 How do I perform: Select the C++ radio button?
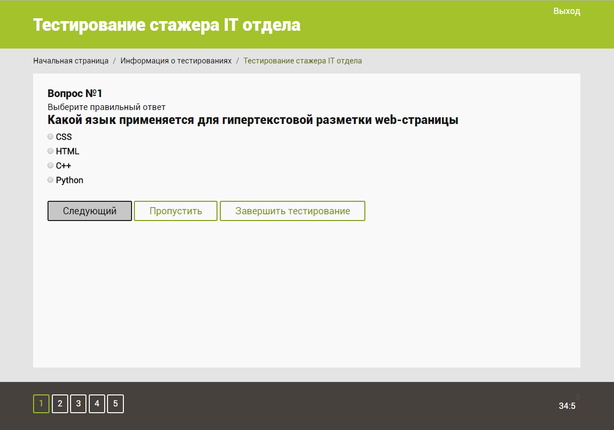click(x=50, y=166)
